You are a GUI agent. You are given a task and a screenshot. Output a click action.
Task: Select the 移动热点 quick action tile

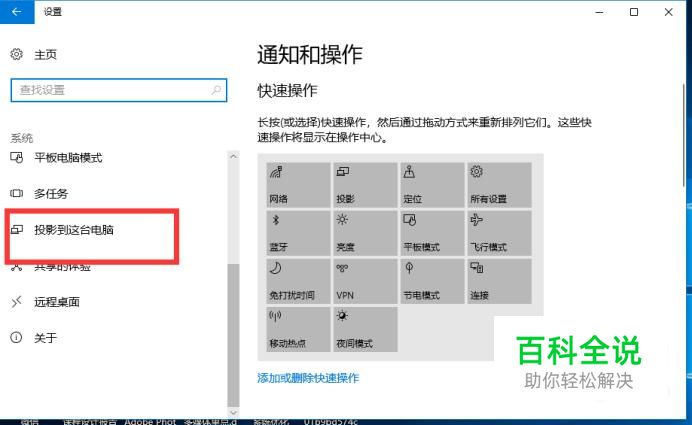pyautogui.click(x=298, y=329)
